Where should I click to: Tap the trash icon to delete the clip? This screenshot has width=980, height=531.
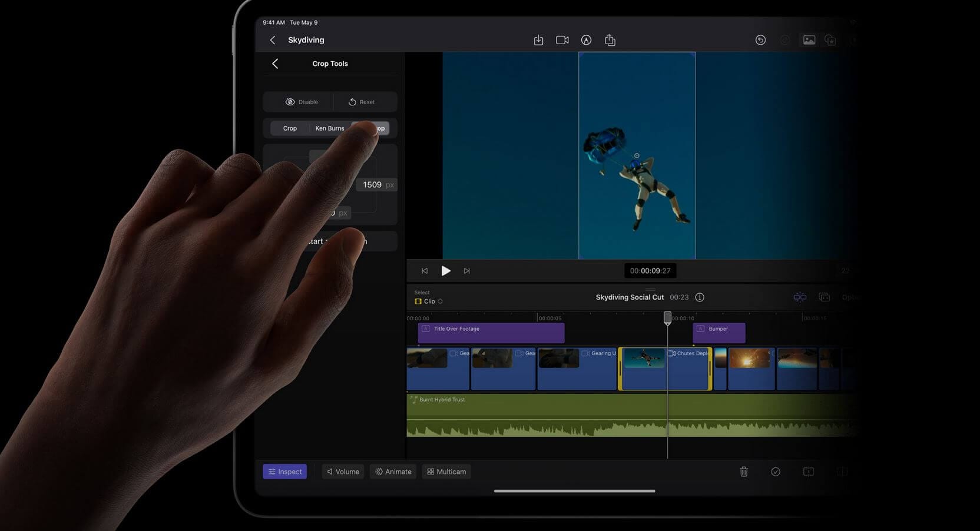[743, 471]
